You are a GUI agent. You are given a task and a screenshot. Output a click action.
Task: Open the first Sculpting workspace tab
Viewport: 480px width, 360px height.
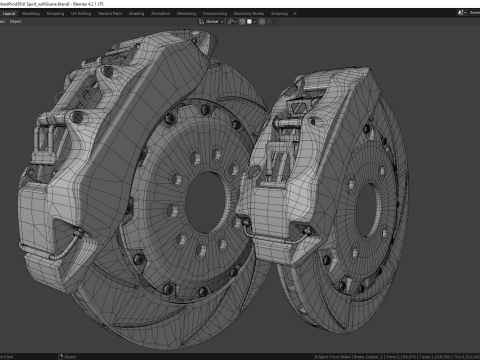click(x=55, y=14)
